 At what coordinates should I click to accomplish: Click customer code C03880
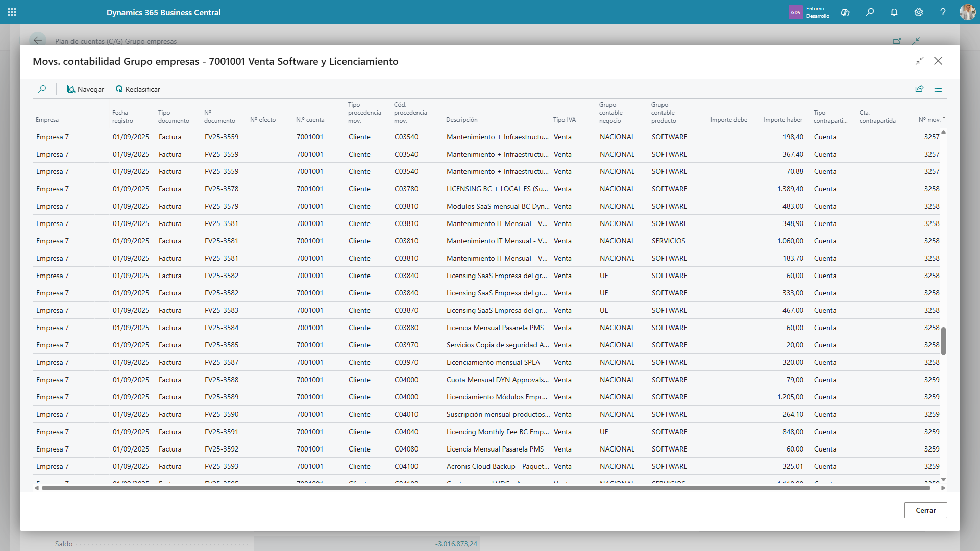pyautogui.click(x=406, y=328)
